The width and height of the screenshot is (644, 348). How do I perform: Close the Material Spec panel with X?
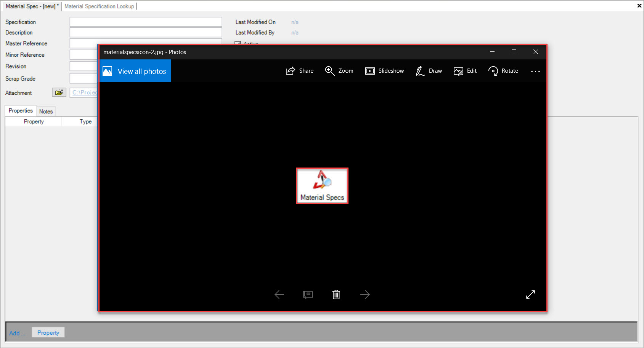point(639,5)
